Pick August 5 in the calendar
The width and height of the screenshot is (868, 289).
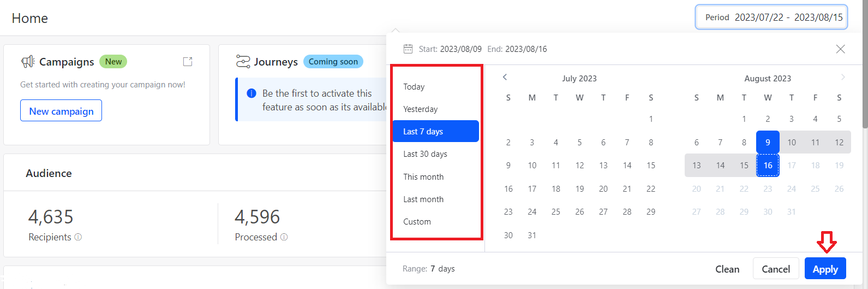coord(839,119)
